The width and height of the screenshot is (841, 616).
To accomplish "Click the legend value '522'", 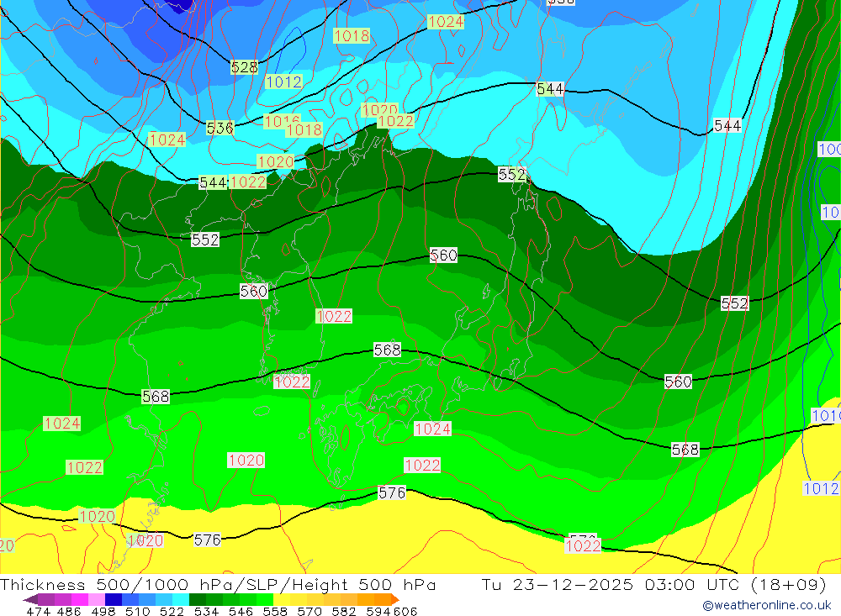I will [x=172, y=611].
